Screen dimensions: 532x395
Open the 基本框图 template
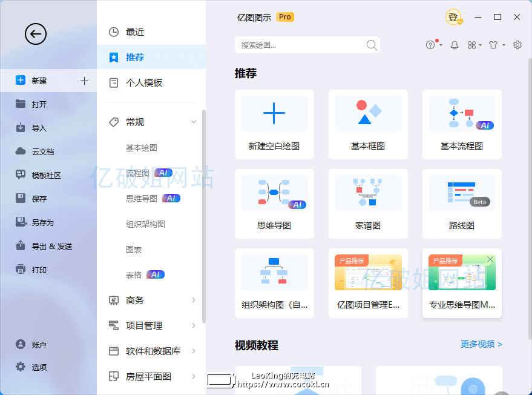tap(368, 125)
